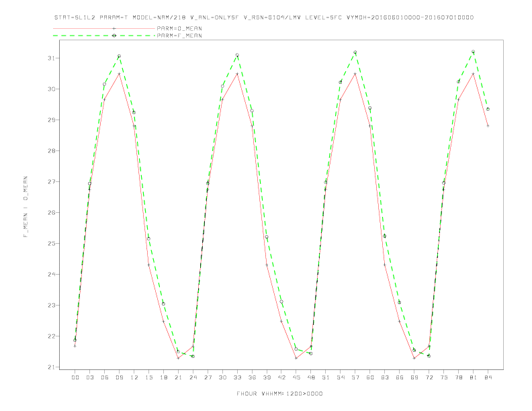Click y-axis tick label 28
Image resolution: width=532 pixels, height=411 pixels.
[52, 151]
